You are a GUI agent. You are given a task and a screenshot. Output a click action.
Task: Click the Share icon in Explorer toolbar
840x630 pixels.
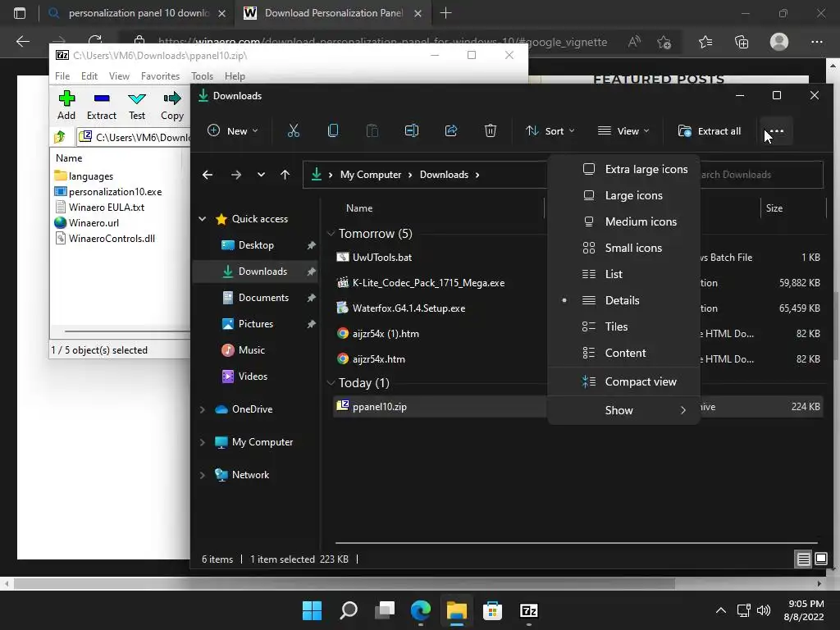(451, 130)
